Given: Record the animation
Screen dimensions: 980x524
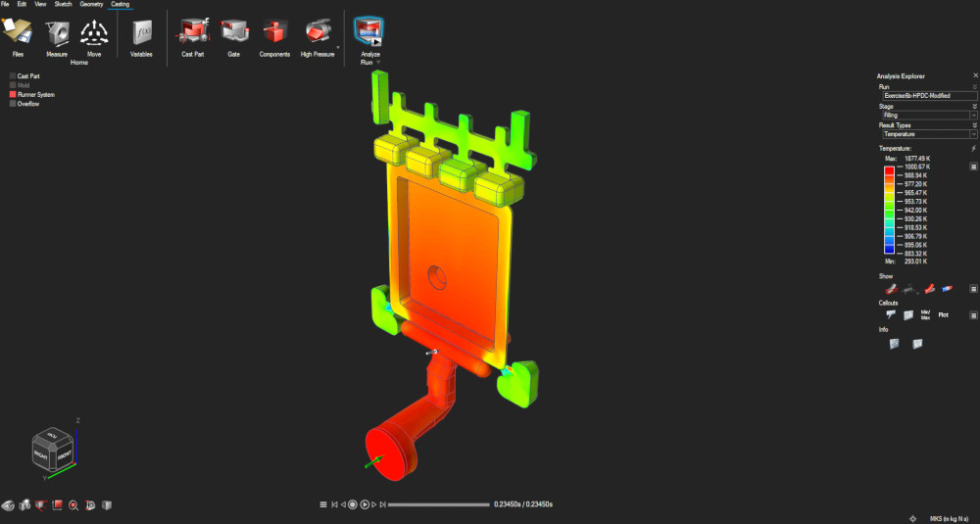Looking at the screenshot, I should [353, 504].
